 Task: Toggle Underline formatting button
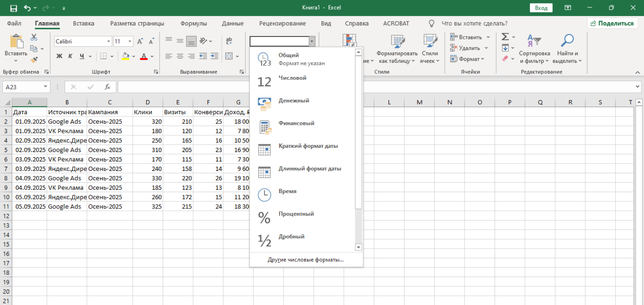pos(82,56)
